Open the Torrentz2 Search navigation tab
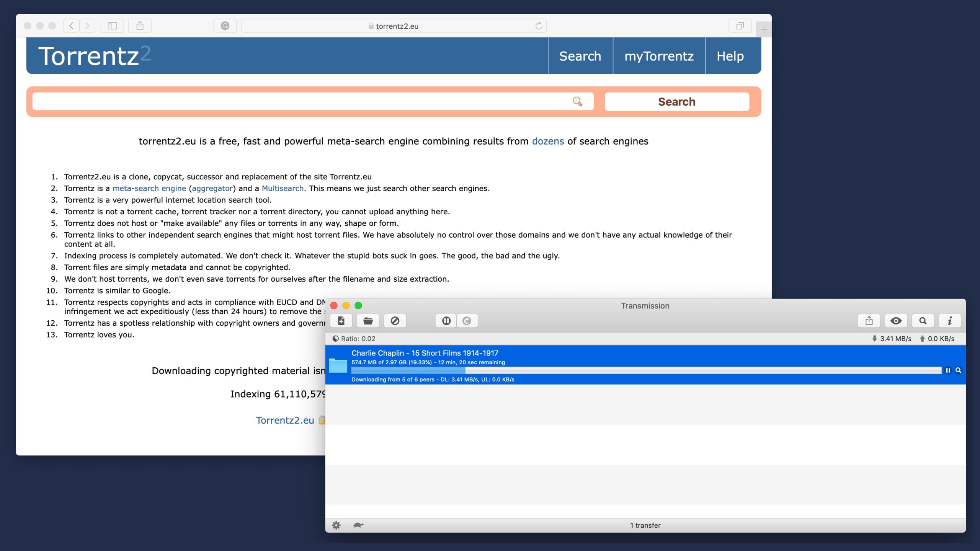Screen dimensions: 980x551 [x=580, y=57]
